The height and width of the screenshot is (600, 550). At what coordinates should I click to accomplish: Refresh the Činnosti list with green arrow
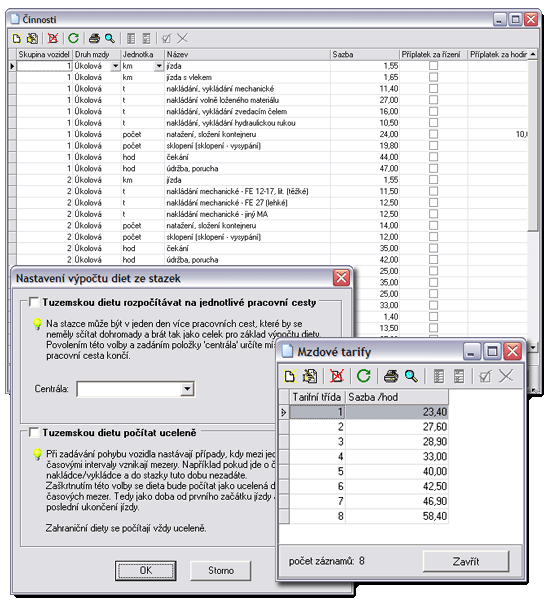[73, 38]
